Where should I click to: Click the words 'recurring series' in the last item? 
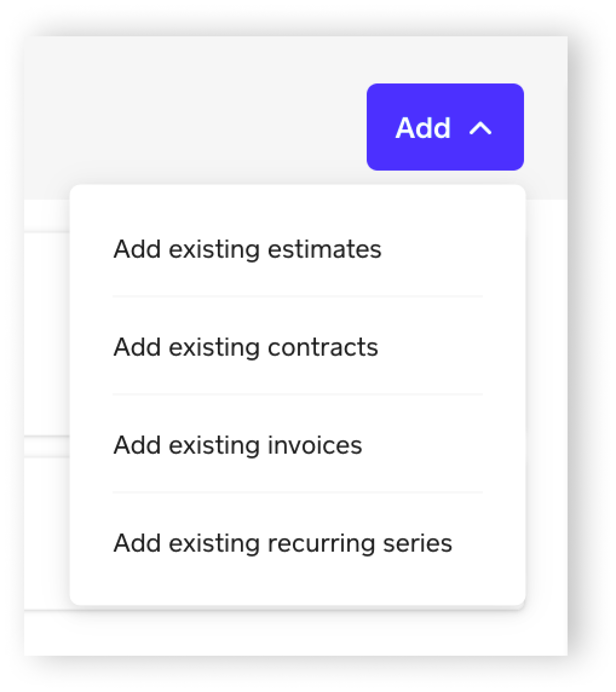[360, 544]
